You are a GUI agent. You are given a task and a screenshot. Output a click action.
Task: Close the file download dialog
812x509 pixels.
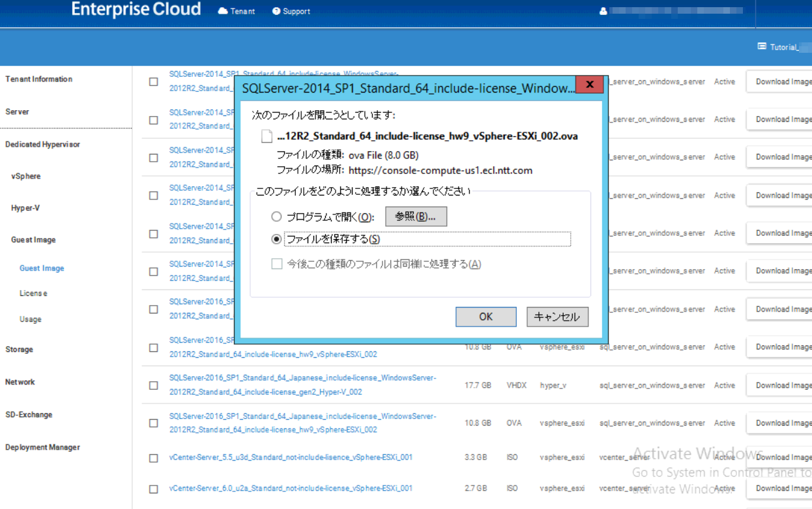click(x=589, y=85)
